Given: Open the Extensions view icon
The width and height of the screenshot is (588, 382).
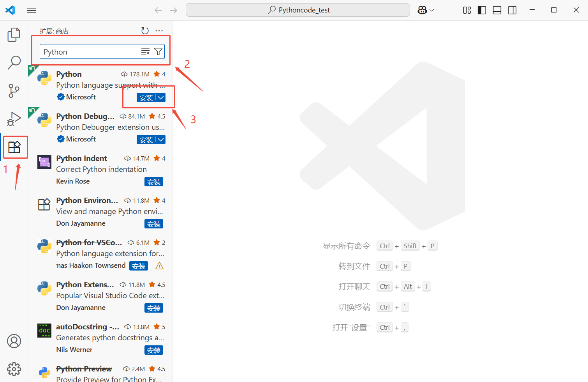Looking at the screenshot, I should (x=14, y=147).
